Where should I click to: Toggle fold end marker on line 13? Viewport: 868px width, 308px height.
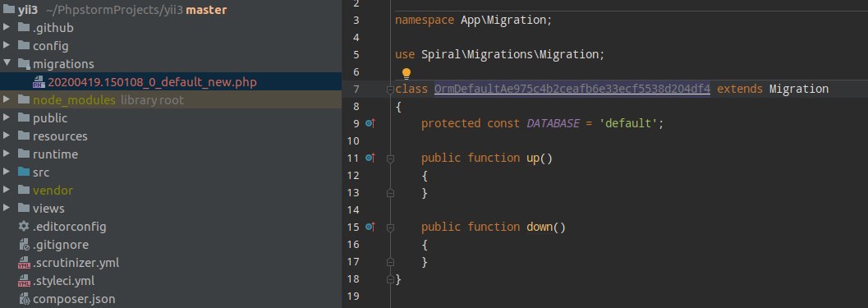390,193
